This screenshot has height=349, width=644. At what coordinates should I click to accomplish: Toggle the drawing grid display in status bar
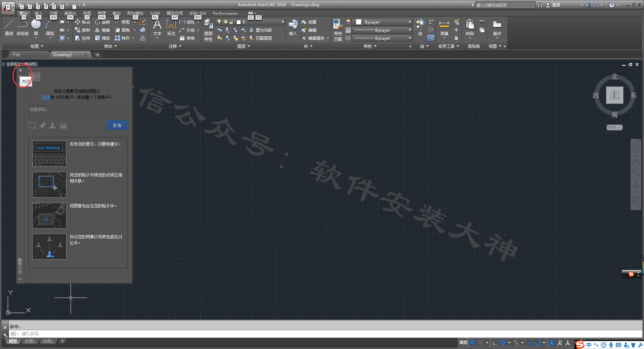(x=473, y=342)
